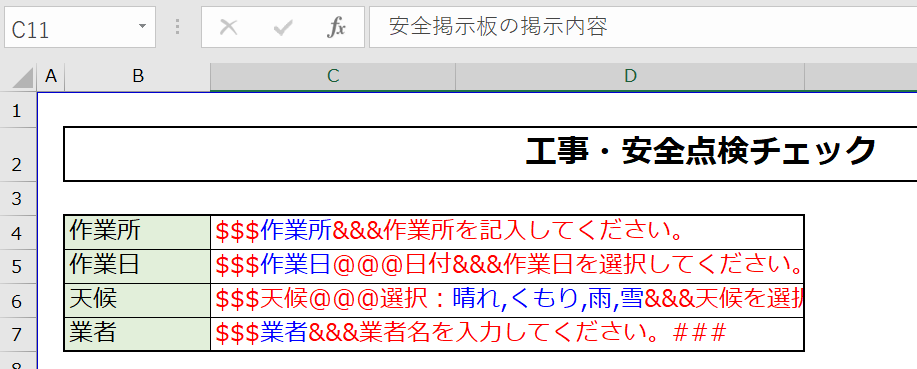Click the cell labeled 作業所
Image resolution: width=917 pixels, height=369 pixels.
(x=137, y=232)
